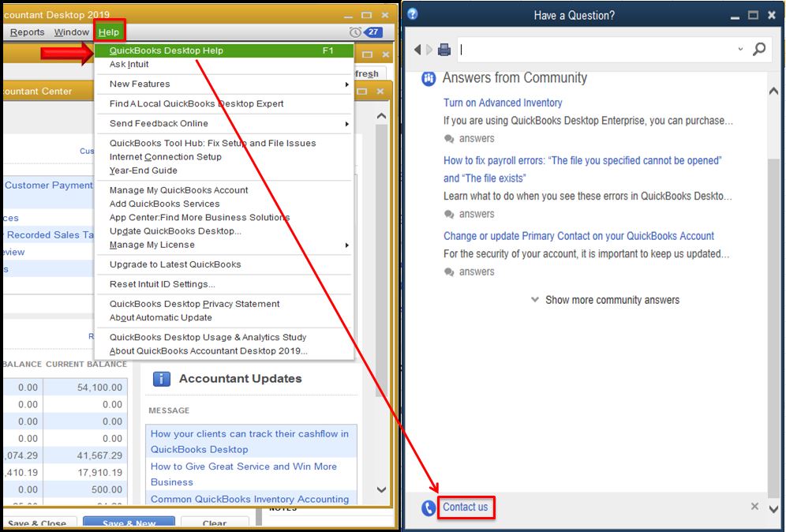Image resolution: width=786 pixels, height=532 pixels.
Task: Click the 500.00 current balance cell
Action: pos(85,489)
